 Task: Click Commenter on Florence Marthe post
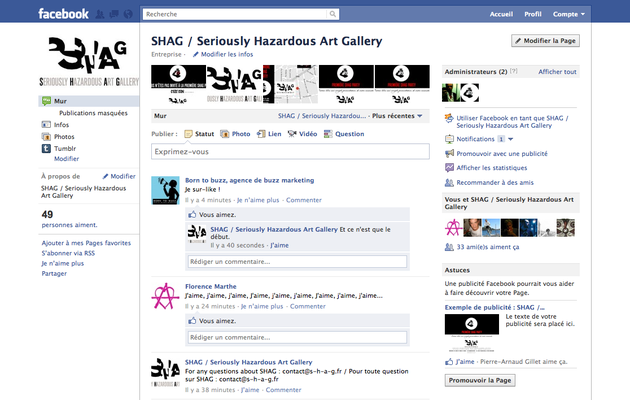[x=308, y=306]
